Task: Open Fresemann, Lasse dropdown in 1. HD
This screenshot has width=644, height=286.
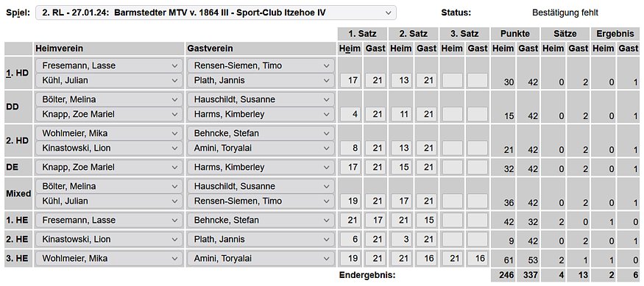Action: click(x=109, y=65)
